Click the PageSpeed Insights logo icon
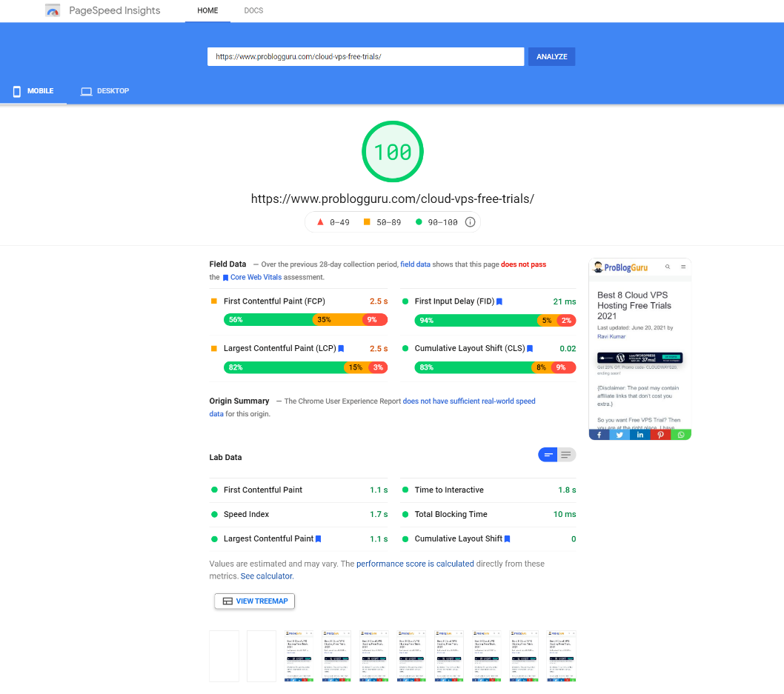Viewport: 784px width, 694px height. click(x=52, y=10)
